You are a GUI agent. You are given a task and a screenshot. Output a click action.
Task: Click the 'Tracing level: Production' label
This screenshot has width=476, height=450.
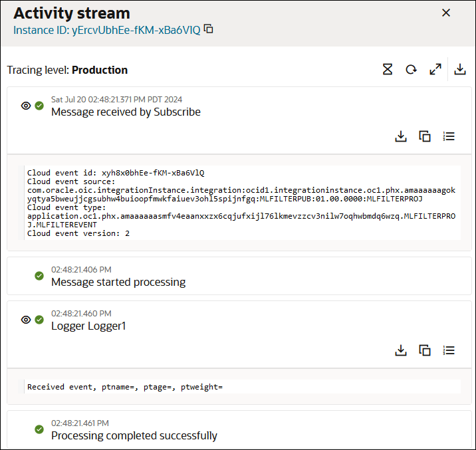coord(67,70)
